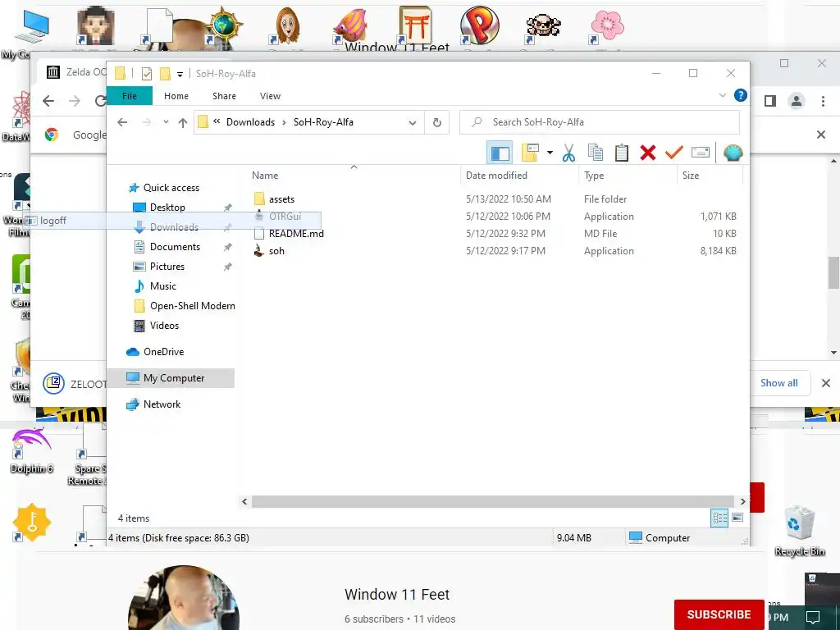The width and height of the screenshot is (840, 630).
Task: Open the Windows notification center icon
Action: pos(813,617)
